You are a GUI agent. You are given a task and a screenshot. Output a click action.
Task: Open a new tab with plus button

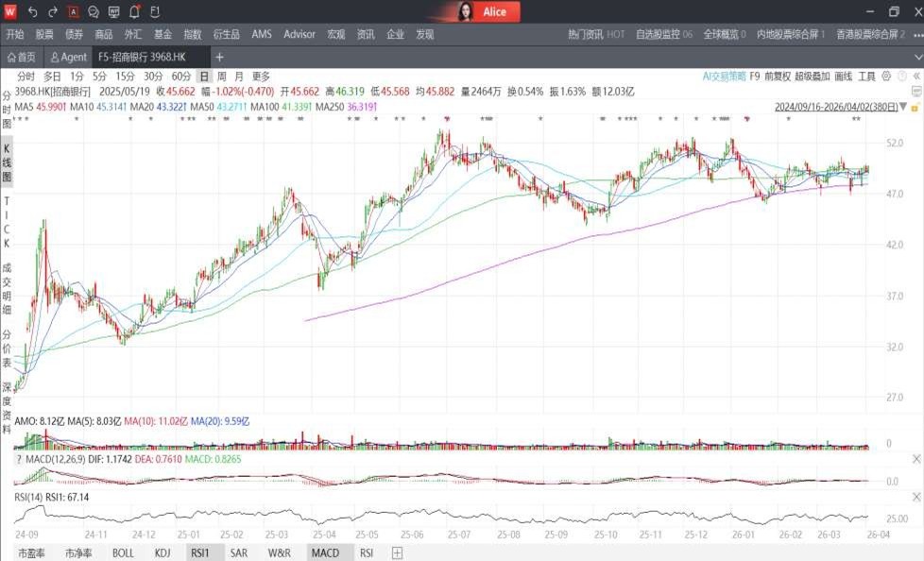[x=219, y=57]
